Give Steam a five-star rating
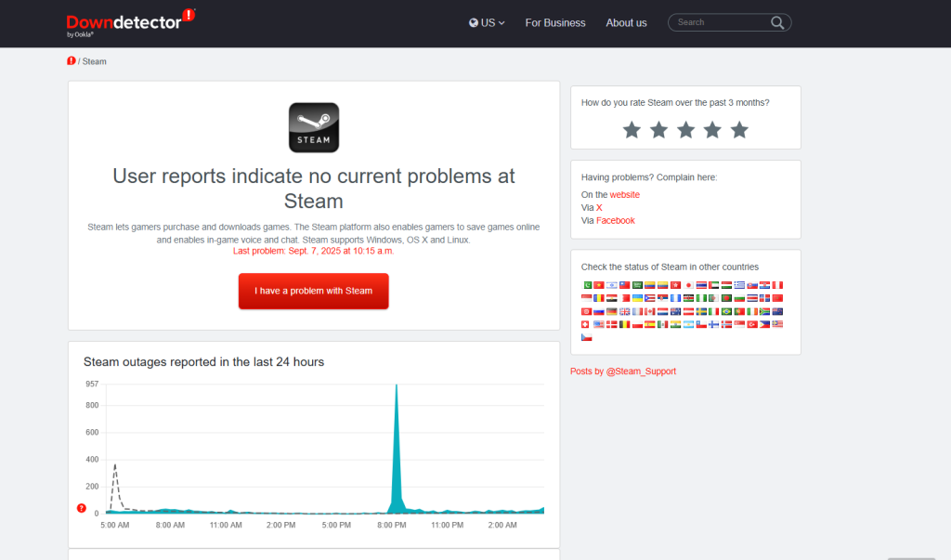The width and height of the screenshot is (951, 560). coord(739,129)
